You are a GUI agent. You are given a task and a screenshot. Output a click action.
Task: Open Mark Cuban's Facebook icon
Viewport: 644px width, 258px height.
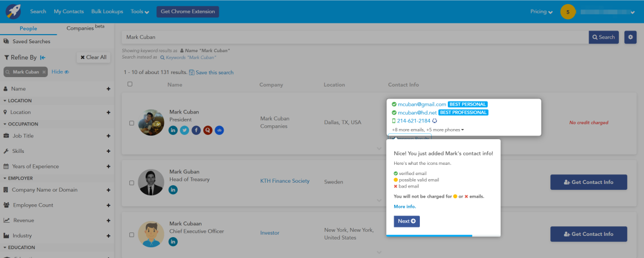[196, 130]
